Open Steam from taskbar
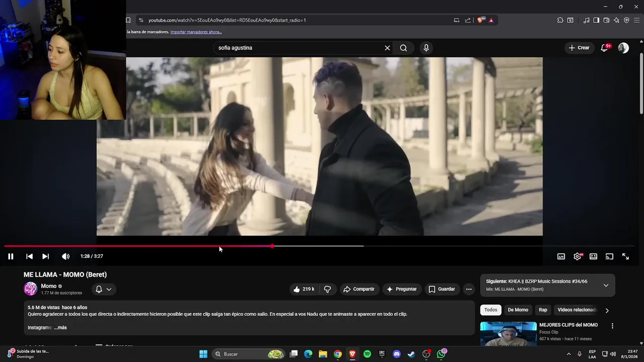The width and height of the screenshot is (644, 362). [x=411, y=354]
